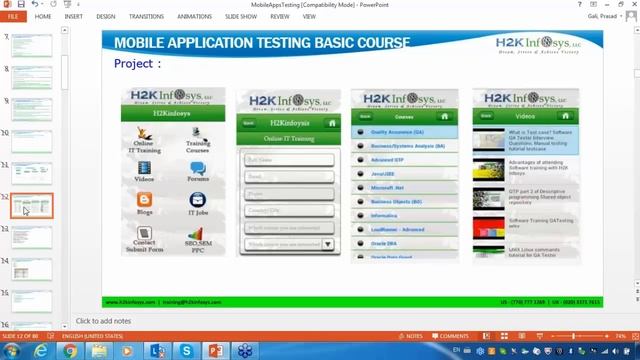Expand Customize Quick Access Toolbar arrow
The image size is (640, 360).
78,4
